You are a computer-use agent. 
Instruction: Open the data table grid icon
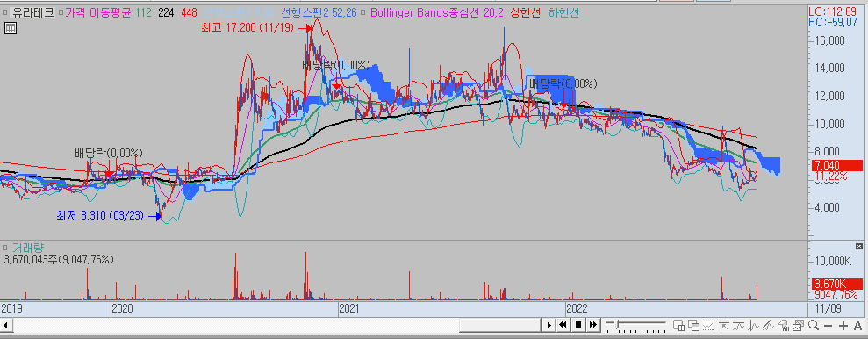point(10,29)
